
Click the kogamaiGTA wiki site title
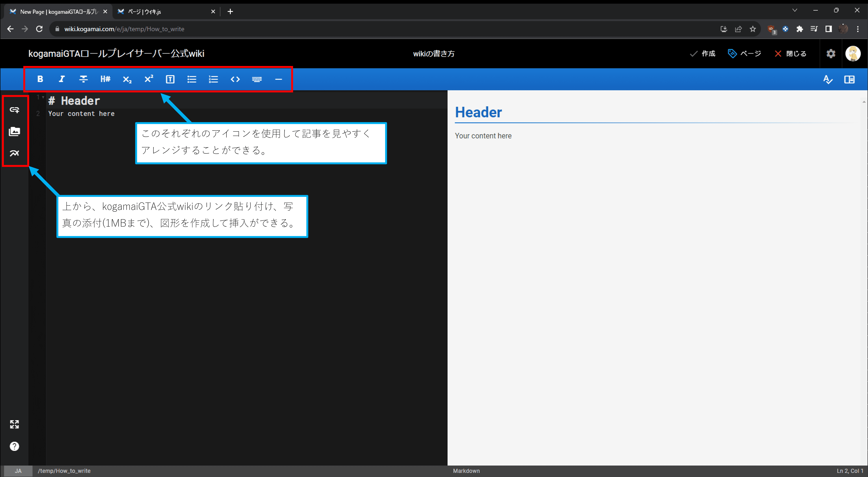tap(116, 54)
